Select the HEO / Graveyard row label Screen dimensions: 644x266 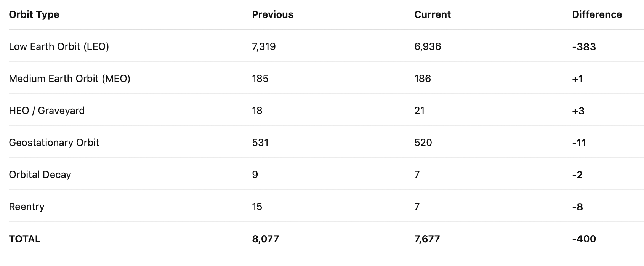(x=46, y=111)
